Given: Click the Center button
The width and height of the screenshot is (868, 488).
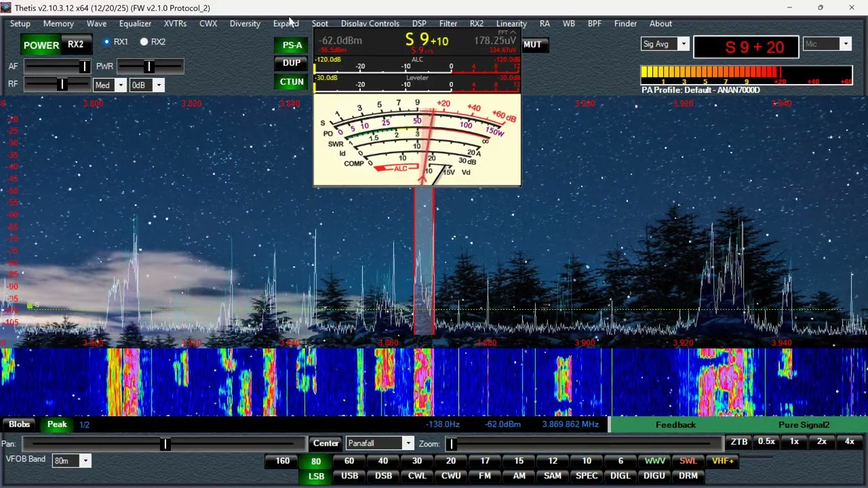Looking at the screenshot, I should pyautogui.click(x=325, y=443).
